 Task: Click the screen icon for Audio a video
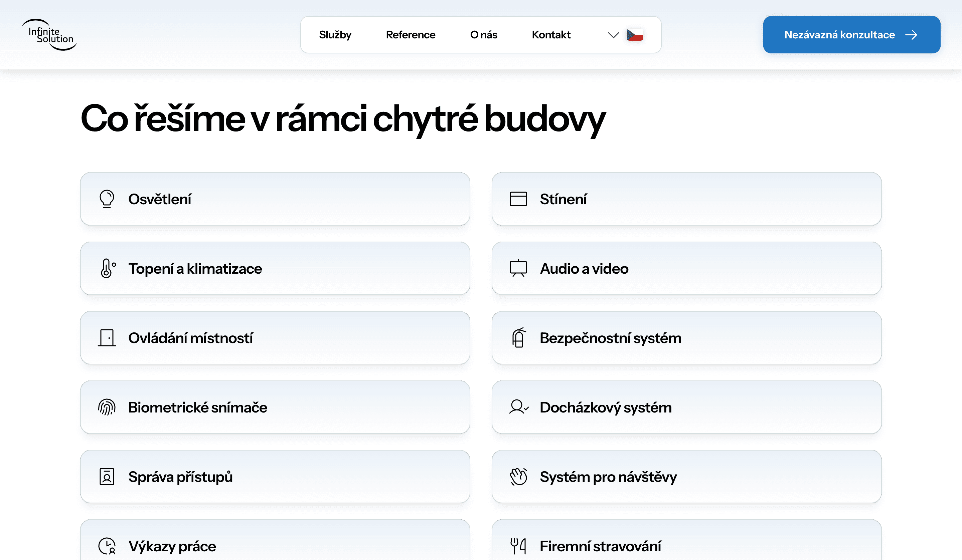click(518, 268)
